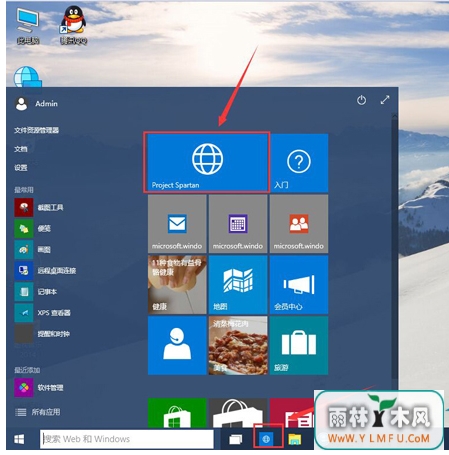Launch XPS 查看器 viewer

pyautogui.click(x=43, y=313)
